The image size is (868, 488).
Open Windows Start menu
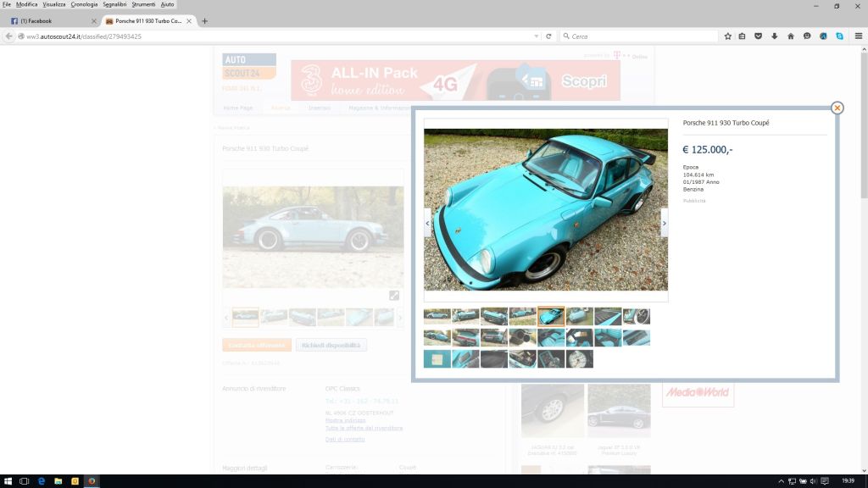[8, 481]
